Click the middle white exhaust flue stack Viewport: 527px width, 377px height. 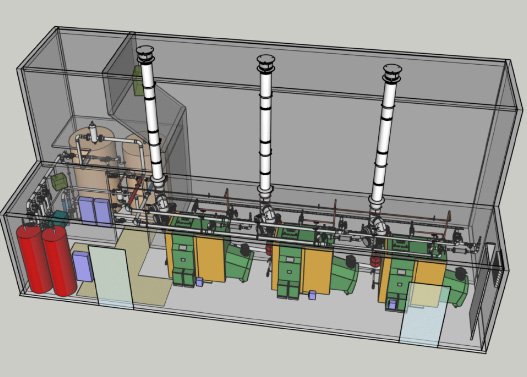tap(266, 128)
